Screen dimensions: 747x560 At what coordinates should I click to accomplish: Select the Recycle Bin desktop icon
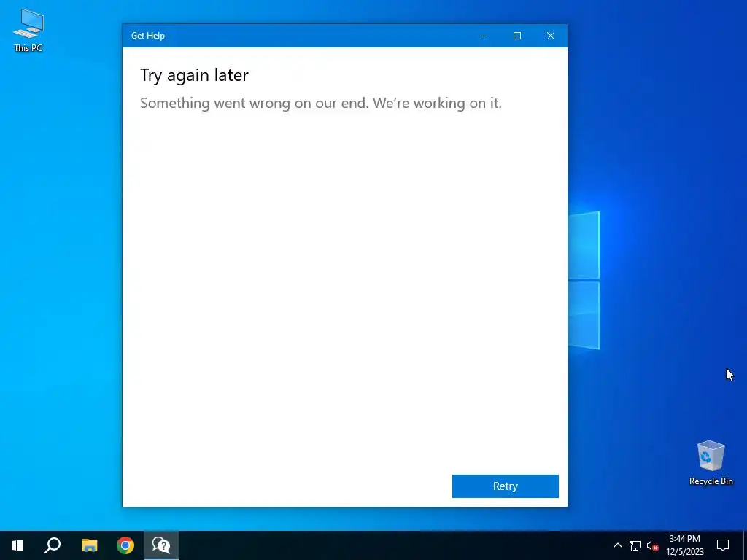click(711, 463)
